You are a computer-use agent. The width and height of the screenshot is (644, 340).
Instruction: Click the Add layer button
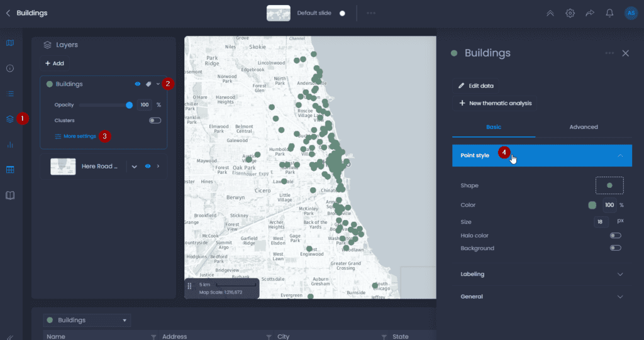[54, 63]
